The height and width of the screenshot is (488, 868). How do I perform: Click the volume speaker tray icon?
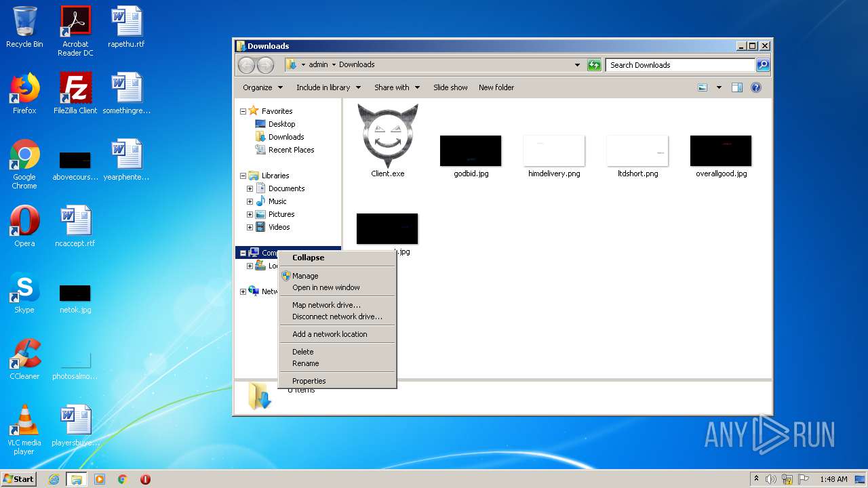pyautogui.click(x=771, y=479)
